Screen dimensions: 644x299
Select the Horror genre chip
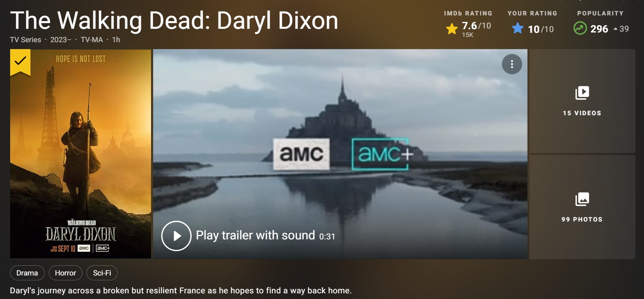[x=65, y=273]
